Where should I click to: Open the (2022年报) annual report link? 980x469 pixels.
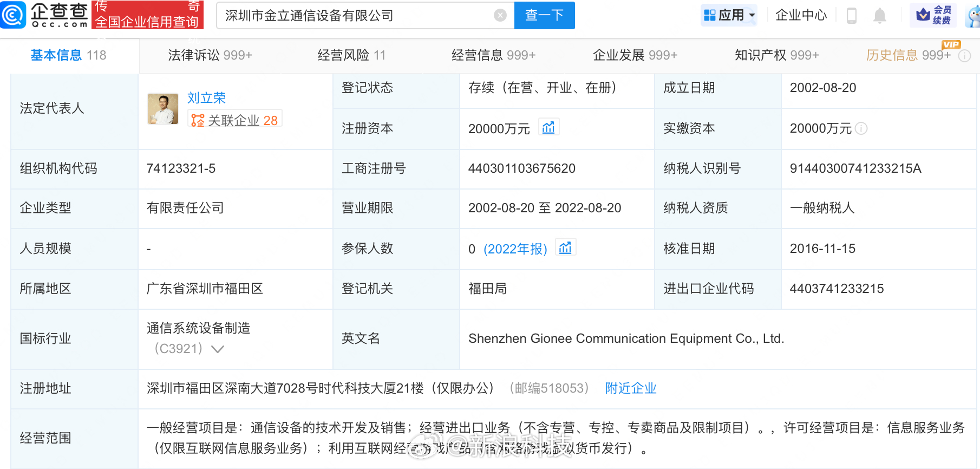coord(515,249)
